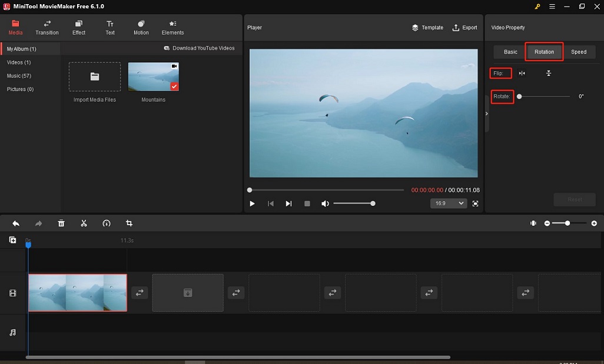
Task: Click the Undo icon in the timeline toolbar
Action: 16,223
